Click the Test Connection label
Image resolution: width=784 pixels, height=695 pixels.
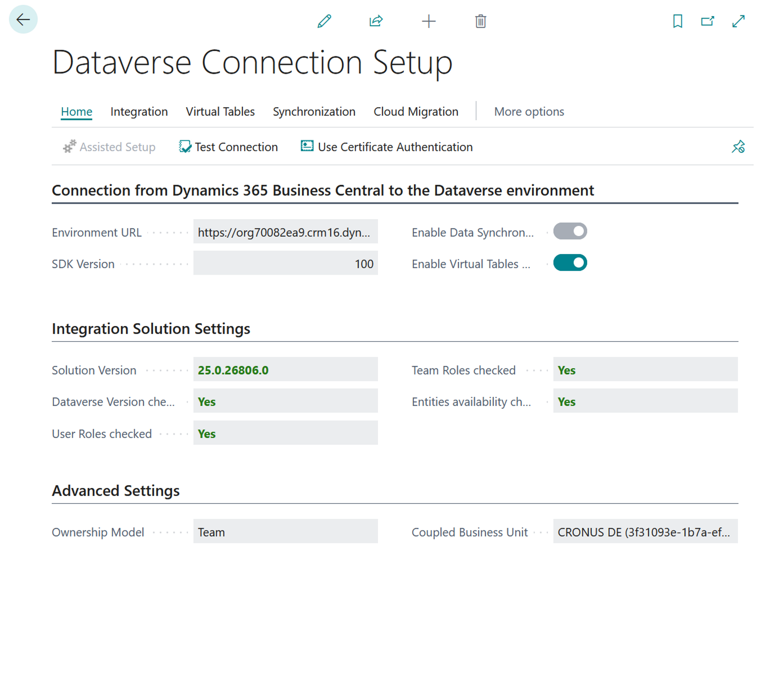coord(236,147)
